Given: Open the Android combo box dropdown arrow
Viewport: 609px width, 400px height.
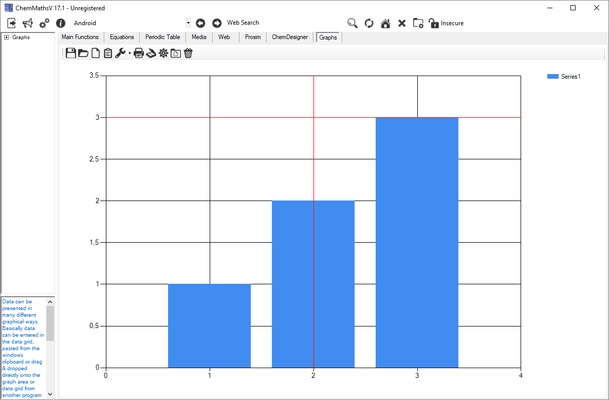Looking at the screenshot, I should 188,23.
